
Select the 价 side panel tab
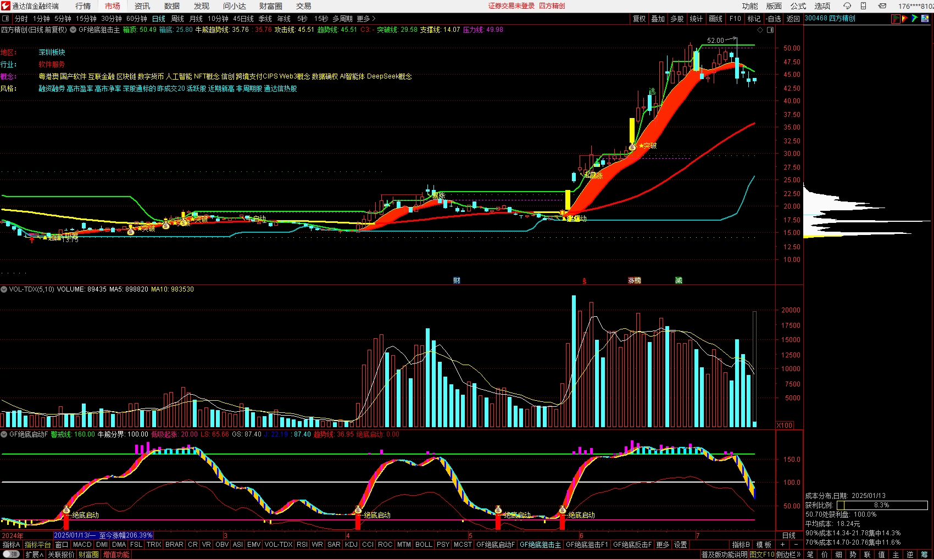[824, 555]
